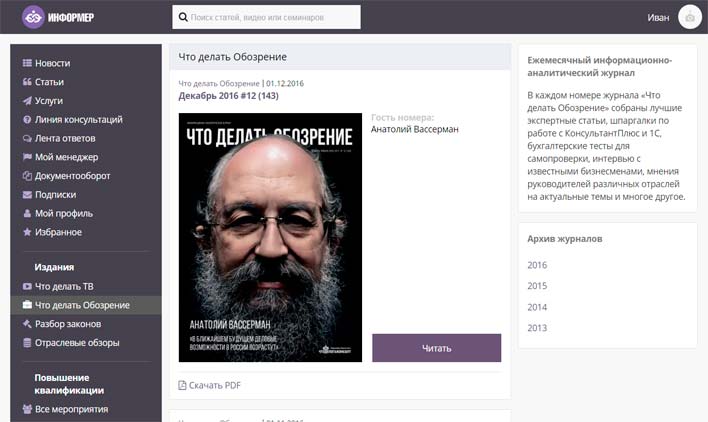Viewport: 708px width, 422px height.
Task: Open the 2016 journal archive
Action: (x=537, y=265)
